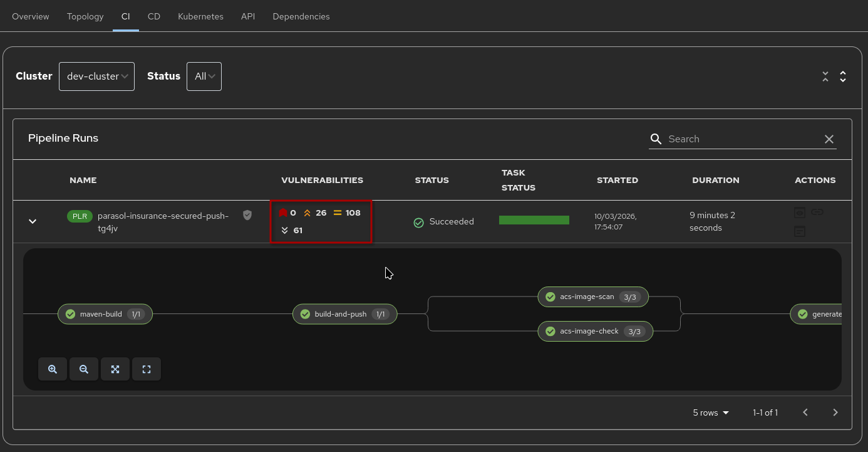Open the logs icon under Actions column
The height and width of the screenshot is (452, 868).
pyautogui.click(x=800, y=231)
